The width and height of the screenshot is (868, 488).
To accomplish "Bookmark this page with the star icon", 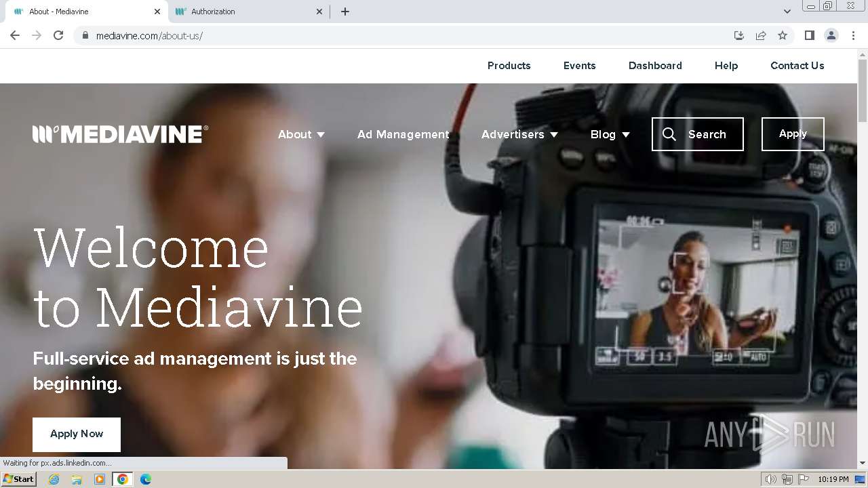I will click(783, 35).
